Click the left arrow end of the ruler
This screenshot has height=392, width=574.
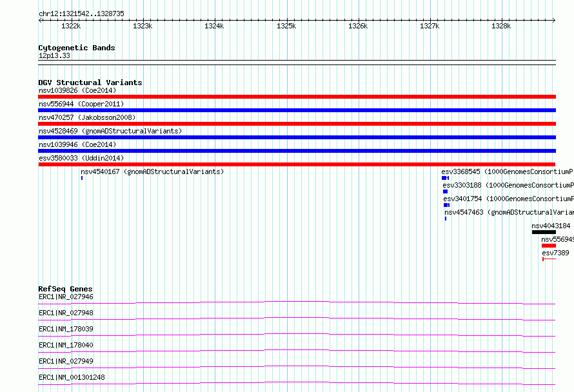point(40,21)
